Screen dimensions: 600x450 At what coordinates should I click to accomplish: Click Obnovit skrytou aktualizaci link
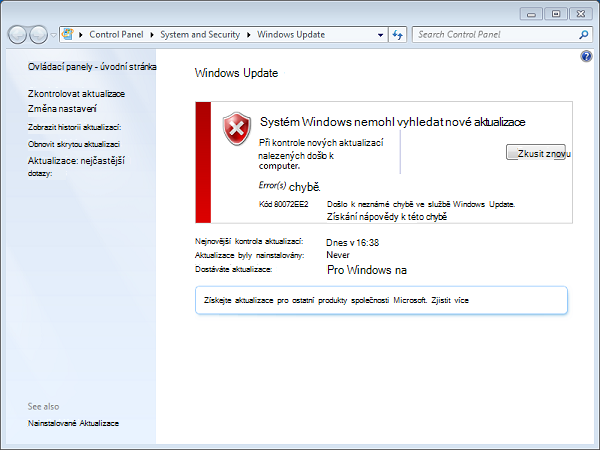pos(74,144)
